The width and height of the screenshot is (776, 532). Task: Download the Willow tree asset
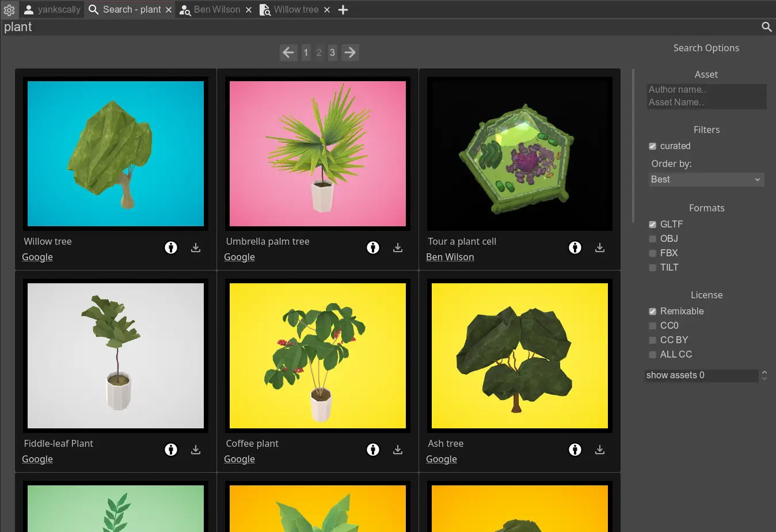click(x=196, y=248)
